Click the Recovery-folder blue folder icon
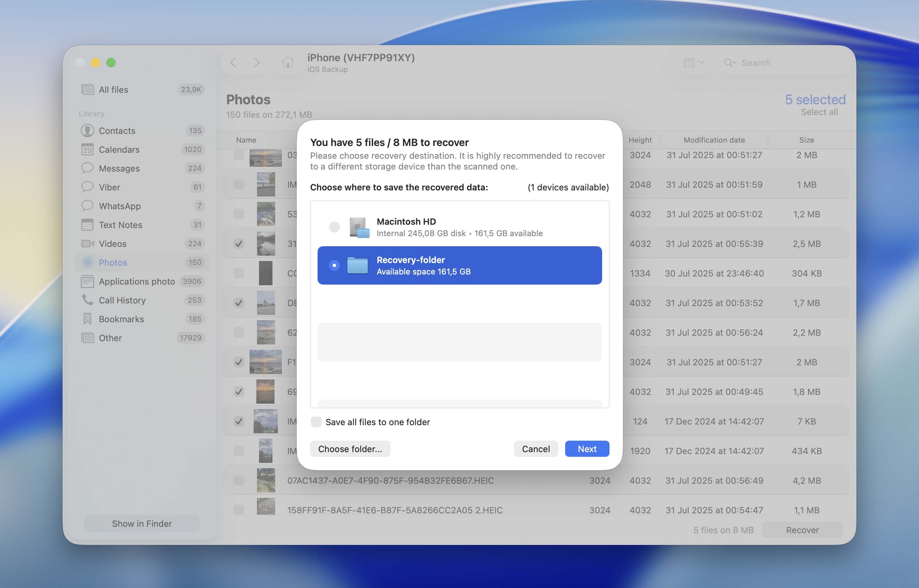The height and width of the screenshot is (588, 919). [x=357, y=265]
